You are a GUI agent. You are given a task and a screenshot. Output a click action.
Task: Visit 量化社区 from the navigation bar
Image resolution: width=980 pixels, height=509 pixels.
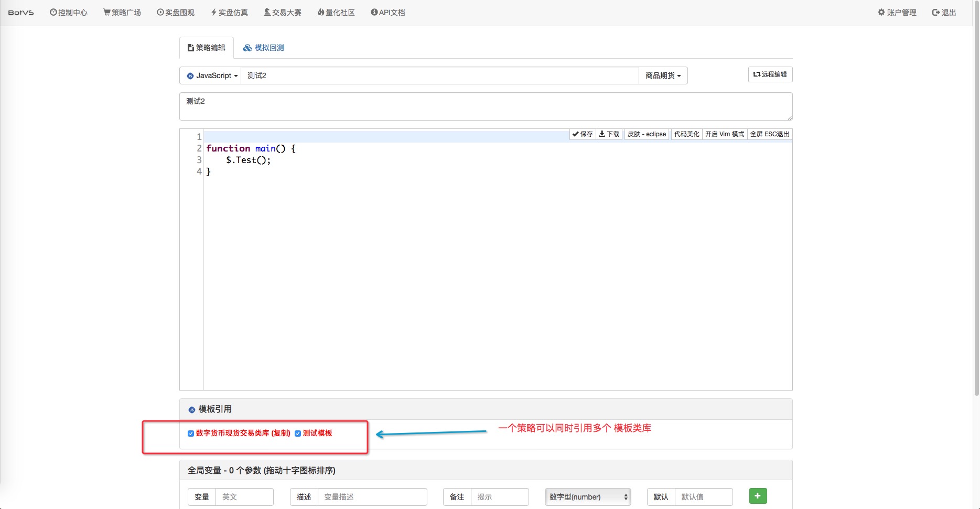(x=336, y=13)
